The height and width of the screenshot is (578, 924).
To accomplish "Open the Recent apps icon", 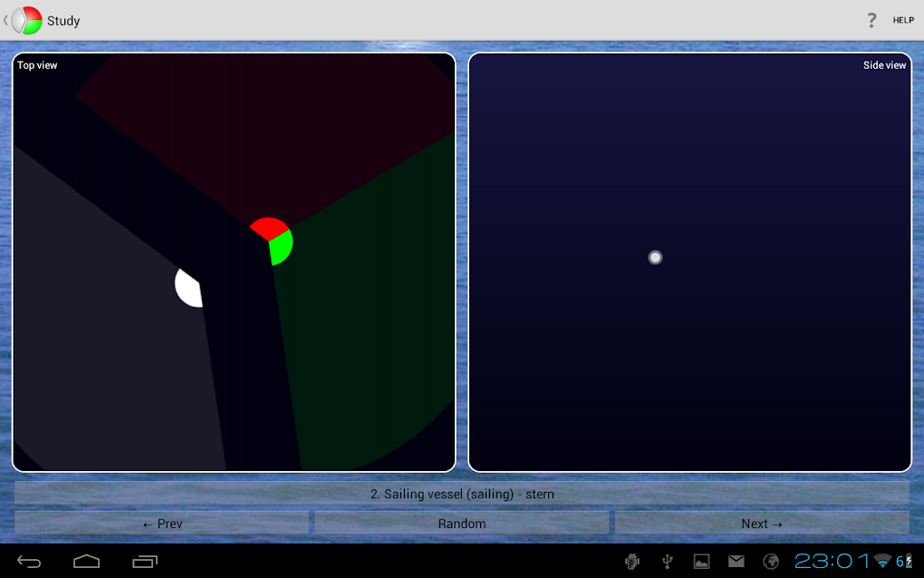I will 144,561.
